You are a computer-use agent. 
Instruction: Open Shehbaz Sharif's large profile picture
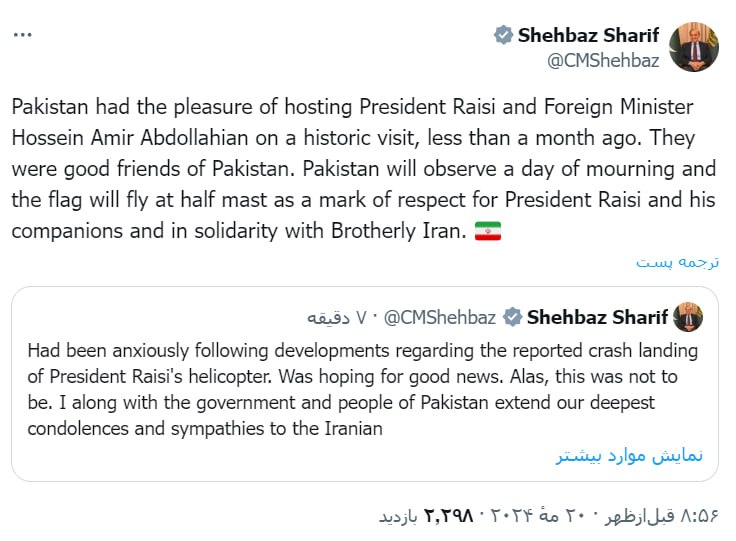694,47
